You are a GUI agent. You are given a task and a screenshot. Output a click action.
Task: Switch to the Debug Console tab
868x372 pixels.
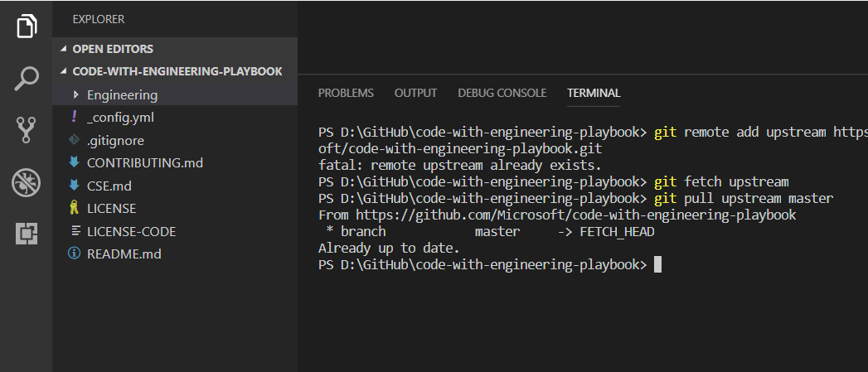tap(502, 93)
